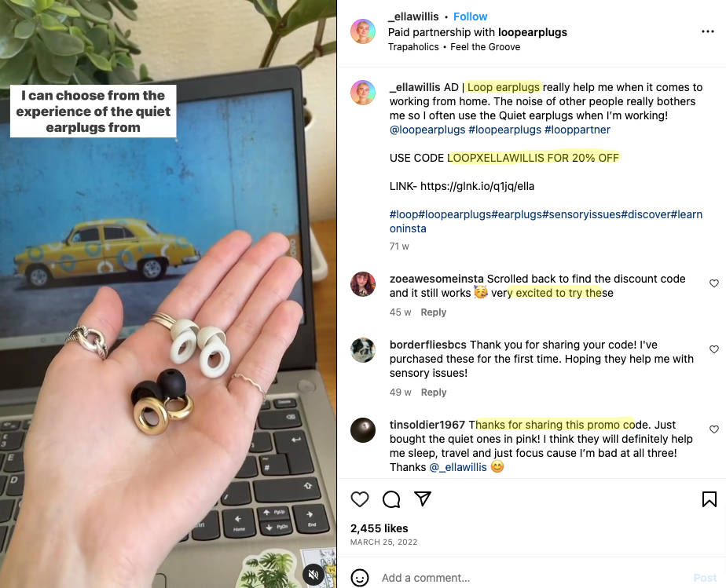Click the Add a comment field
Screen dimensions: 726x588
click(x=533, y=578)
